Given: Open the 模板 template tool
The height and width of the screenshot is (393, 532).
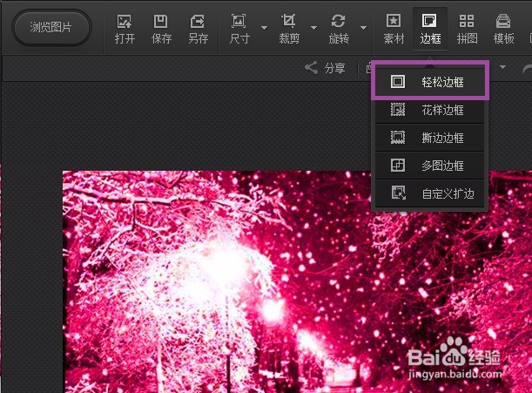Looking at the screenshot, I should 503,30.
